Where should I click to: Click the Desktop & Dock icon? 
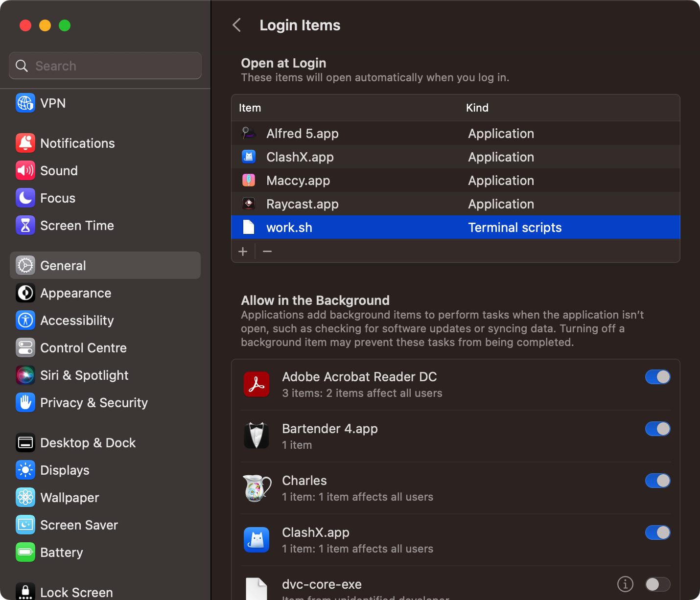click(x=25, y=443)
